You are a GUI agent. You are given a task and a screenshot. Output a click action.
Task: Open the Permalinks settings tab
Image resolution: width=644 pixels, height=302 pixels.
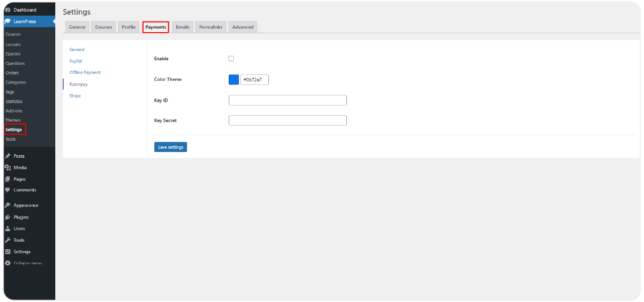coord(211,27)
